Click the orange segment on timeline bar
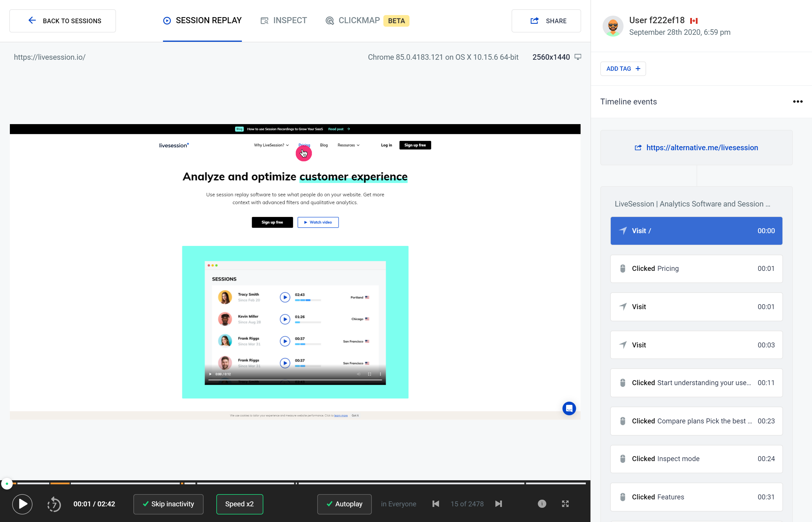The width and height of the screenshot is (812, 522). pos(60,483)
